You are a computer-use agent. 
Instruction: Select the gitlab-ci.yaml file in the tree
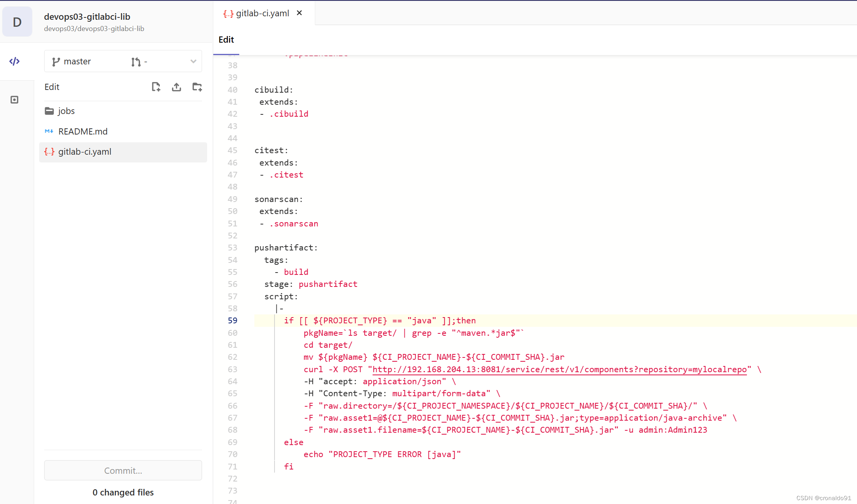click(85, 152)
